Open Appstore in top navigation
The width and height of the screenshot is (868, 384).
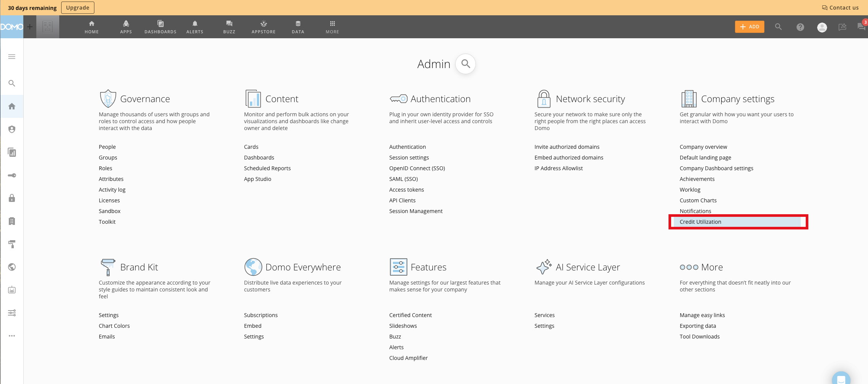coord(264,27)
